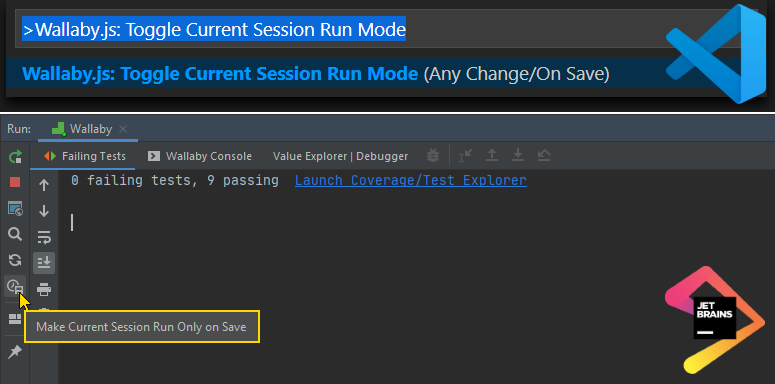Toggle the soft-wrap lines icon
The image size is (775, 384).
point(44,237)
